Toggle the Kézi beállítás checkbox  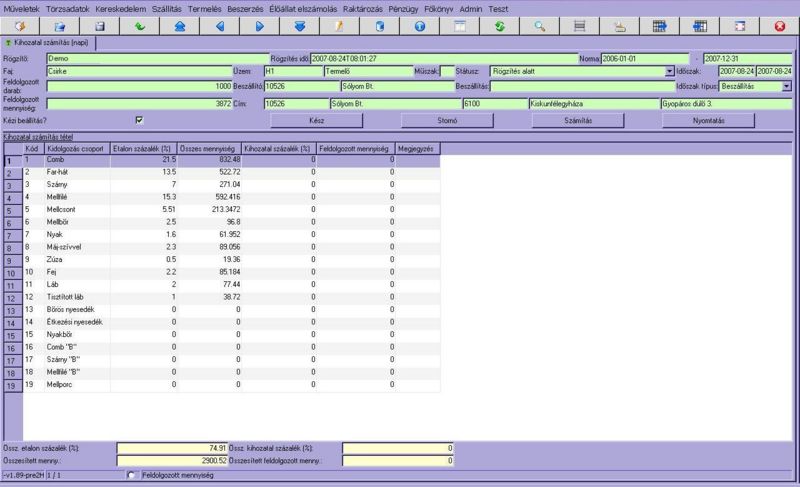[x=140, y=120]
